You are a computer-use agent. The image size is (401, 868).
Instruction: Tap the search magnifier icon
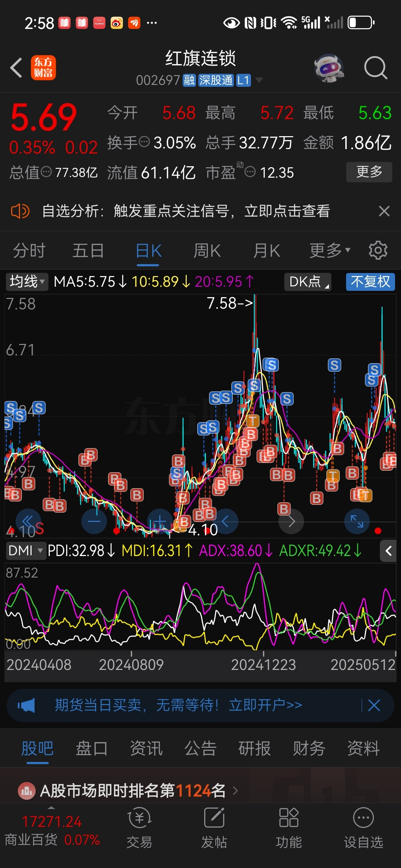click(x=375, y=68)
